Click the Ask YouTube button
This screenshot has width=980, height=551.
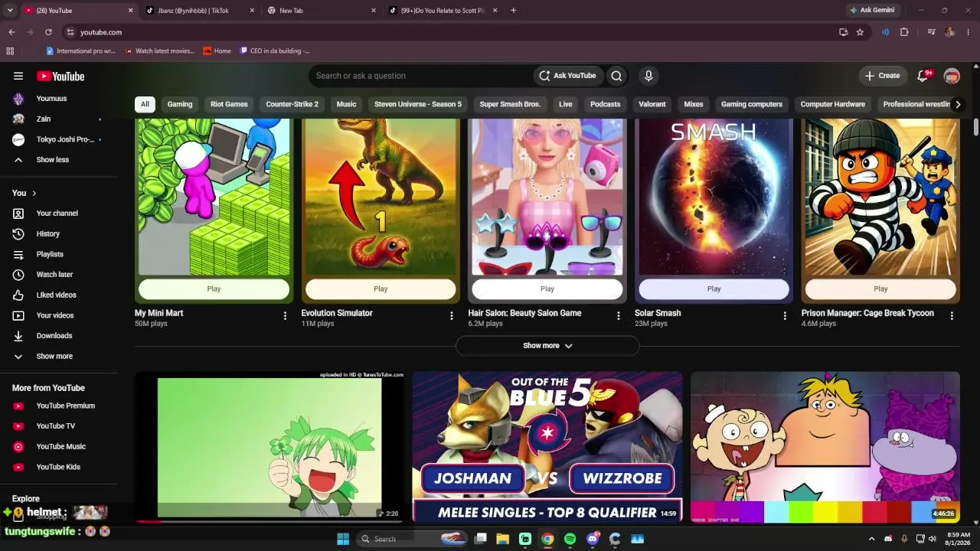tap(567, 76)
